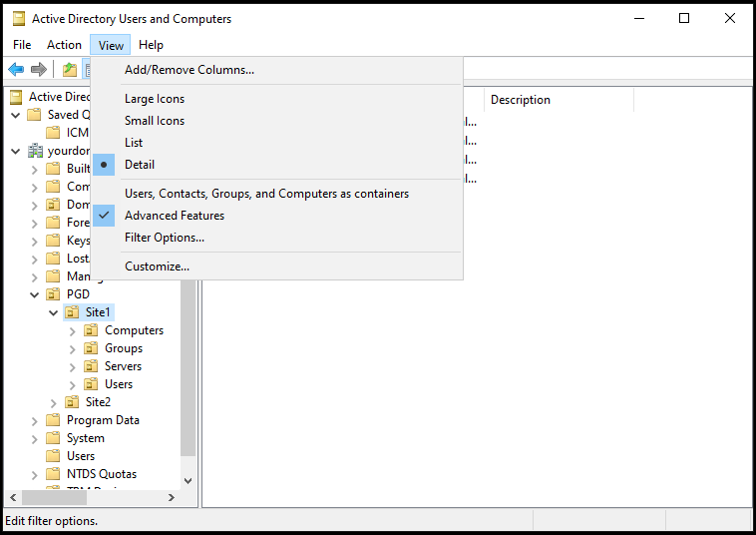The height and width of the screenshot is (535, 756).
Task: Expand the Program Data node
Action: [x=35, y=421]
